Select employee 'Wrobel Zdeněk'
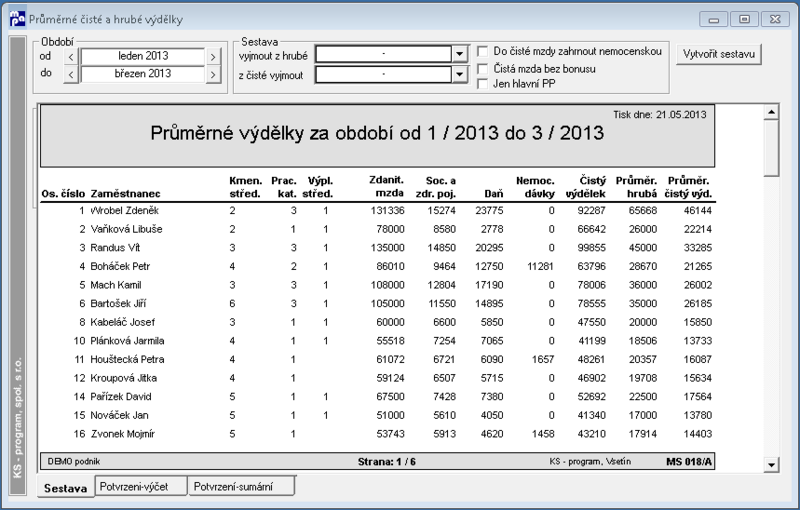This screenshot has width=800, height=510. pos(124,211)
